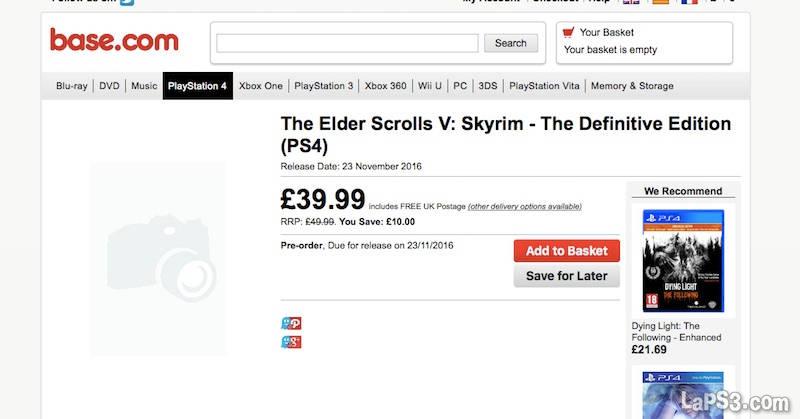Select the French flag icon
Viewport: 800px width, 419px height.
[689, 2]
